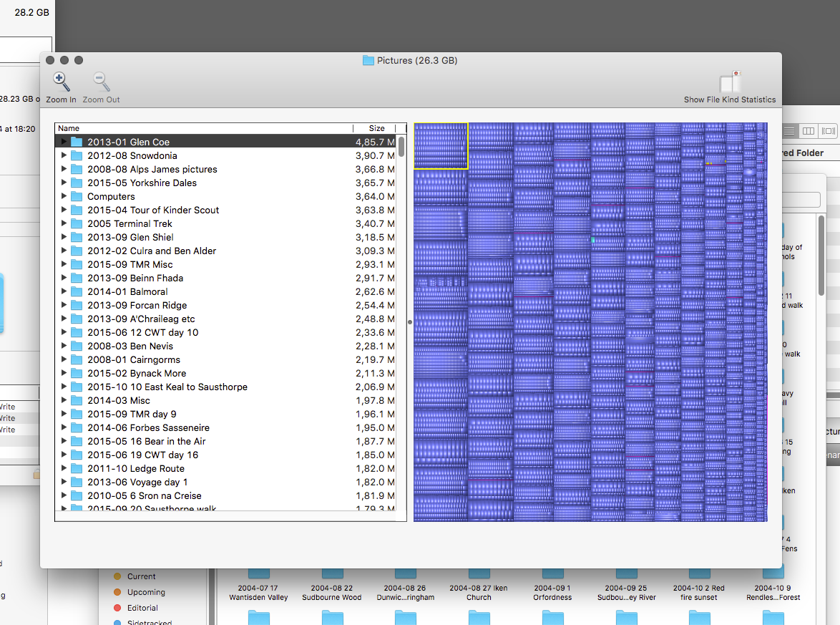Expand the 2008-03 Ben Nevis item
The image size is (840, 625).
[x=63, y=346]
